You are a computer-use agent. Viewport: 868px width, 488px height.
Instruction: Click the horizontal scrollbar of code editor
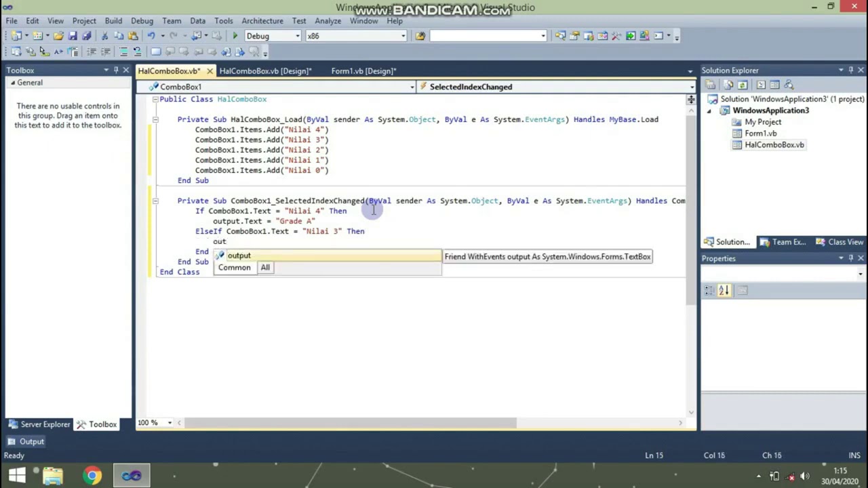(351, 423)
